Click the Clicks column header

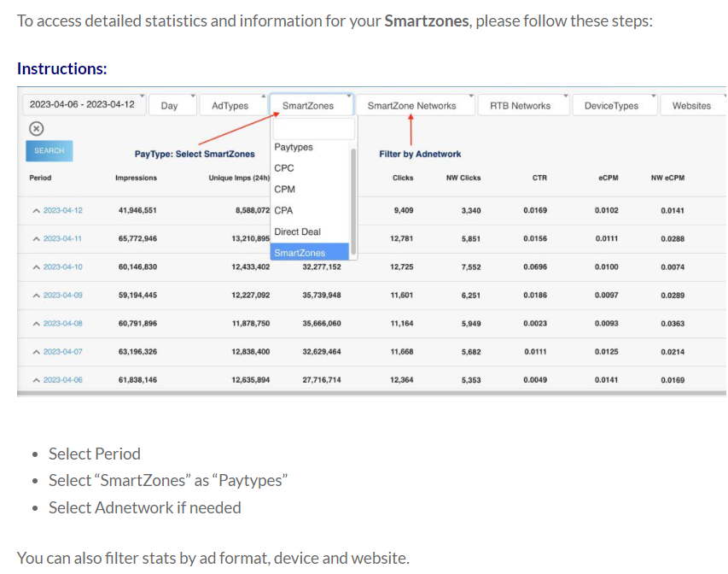[403, 178]
